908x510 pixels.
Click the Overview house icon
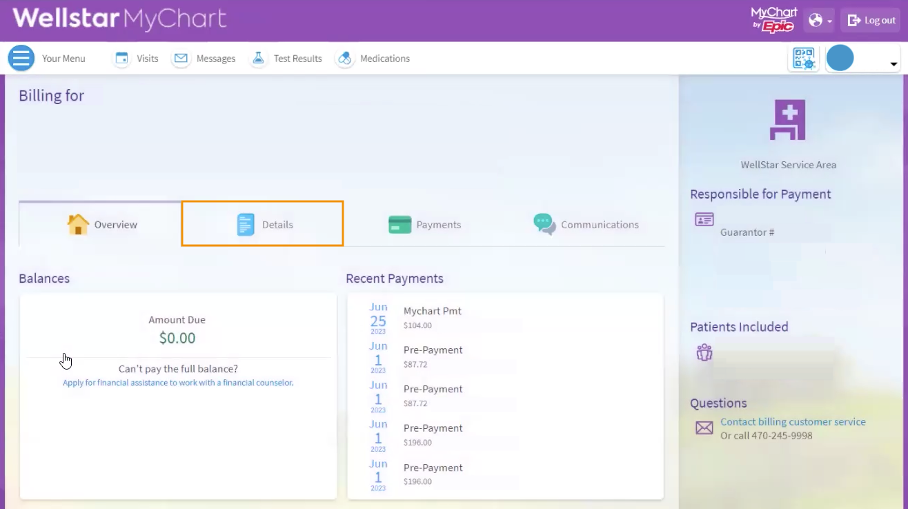(x=78, y=224)
